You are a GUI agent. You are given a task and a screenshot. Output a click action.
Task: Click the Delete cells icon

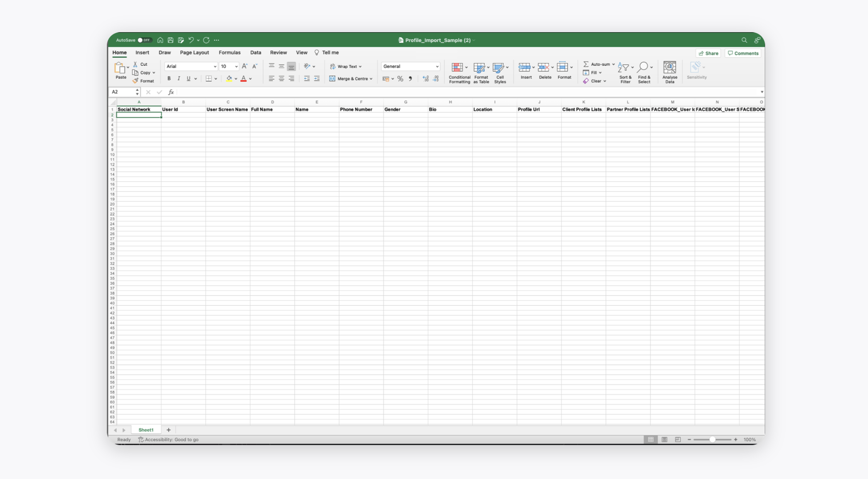(543, 67)
